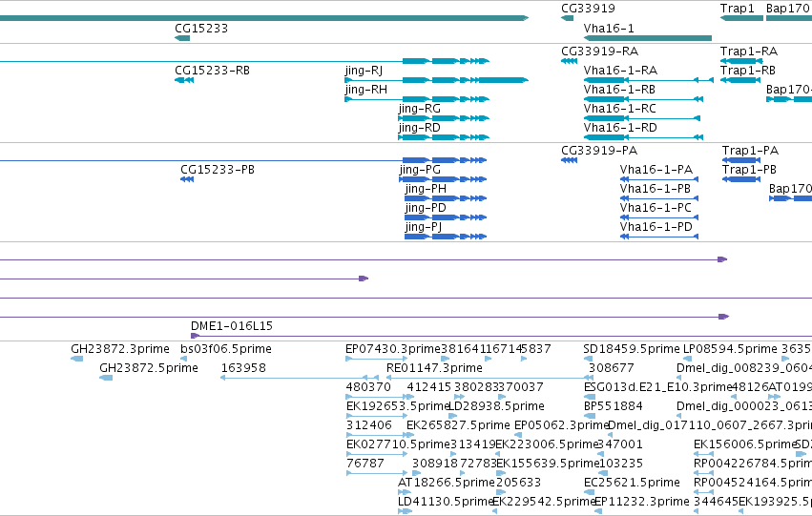Screen dimensions: 812x516
Task: Click the CG33919-RA transcript label
Action: tap(599, 52)
